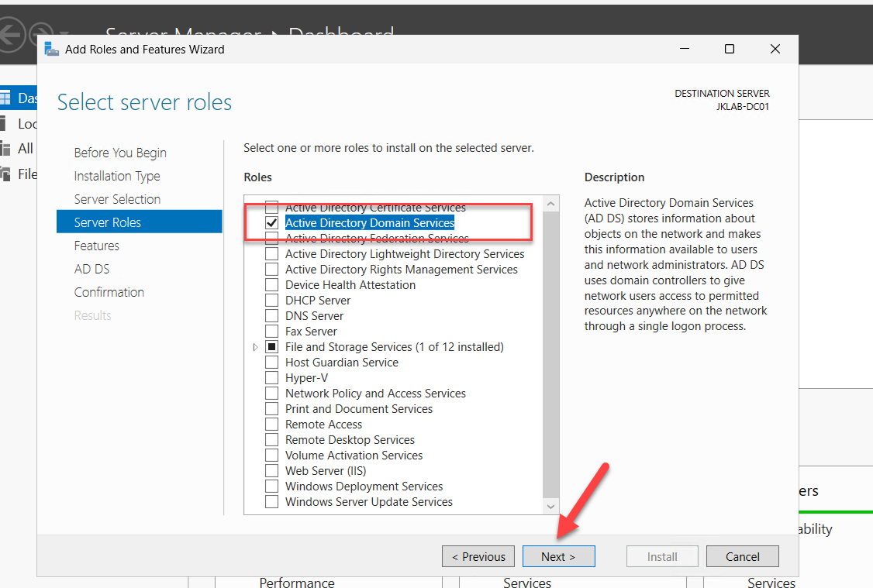Open All Servers in Server Manager sidebar
Image resolution: width=873 pixels, height=588 pixels.
pos(19,149)
